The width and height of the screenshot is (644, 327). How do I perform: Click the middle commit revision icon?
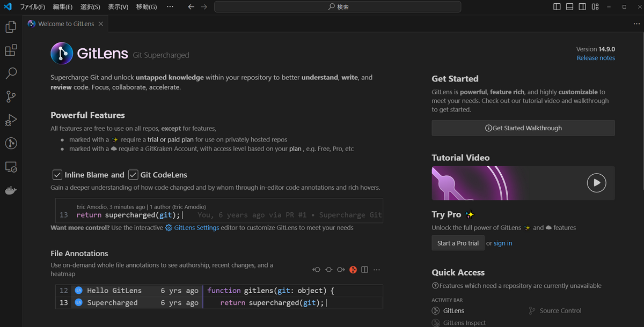point(328,270)
